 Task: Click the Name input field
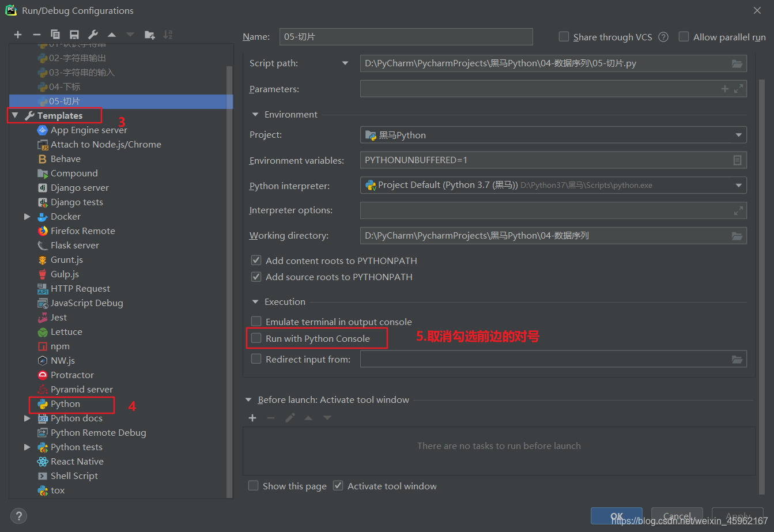tap(406, 36)
